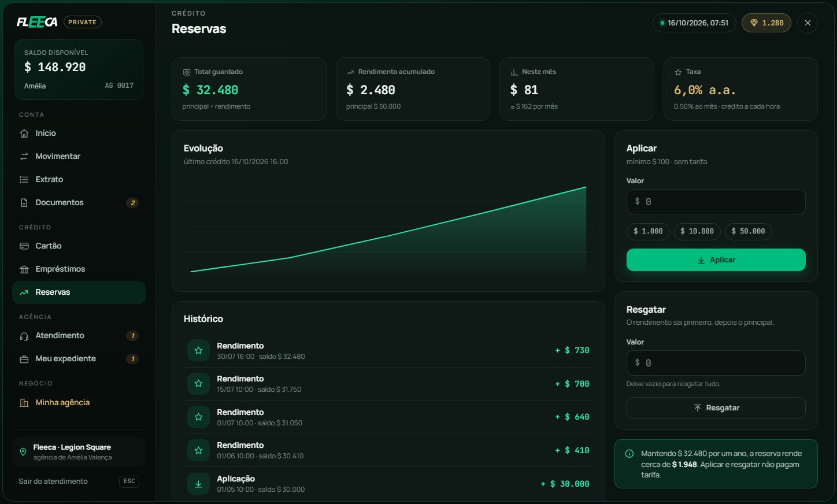Choose the $ 10.000 preset amount
Screen dimensions: 837x504
(697, 231)
